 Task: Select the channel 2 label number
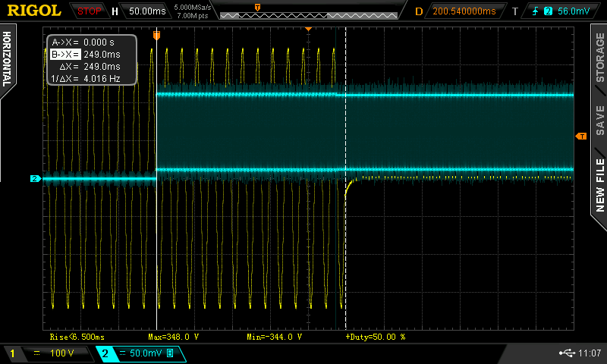[105, 353]
